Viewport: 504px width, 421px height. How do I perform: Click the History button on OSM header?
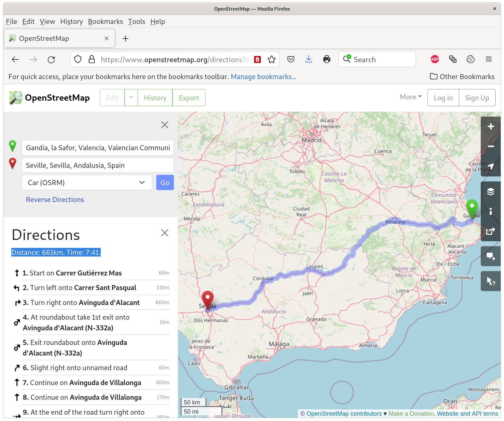(x=155, y=98)
